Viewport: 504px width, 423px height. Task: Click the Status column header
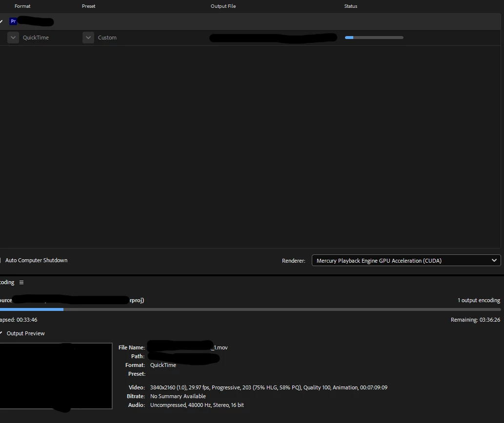(351, 6)
